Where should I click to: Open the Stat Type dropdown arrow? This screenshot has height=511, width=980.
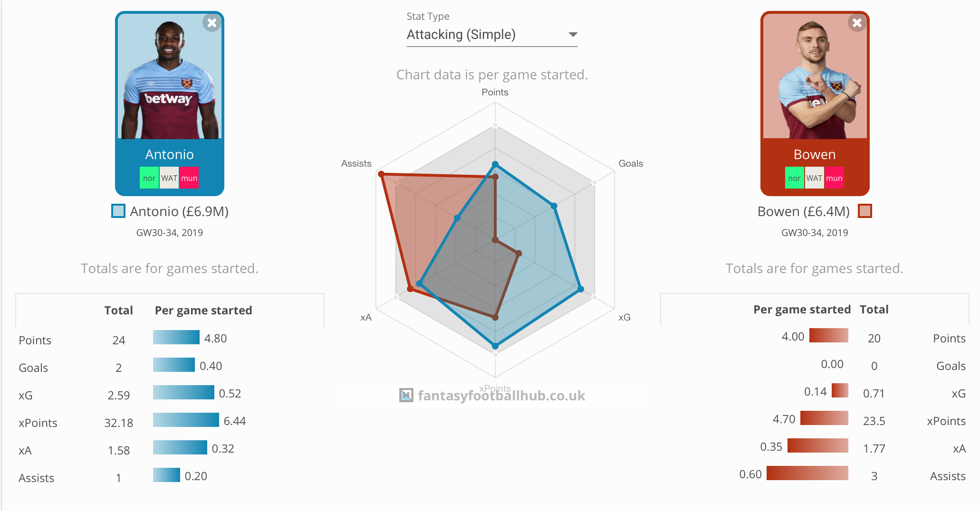[x=573, y=35]
